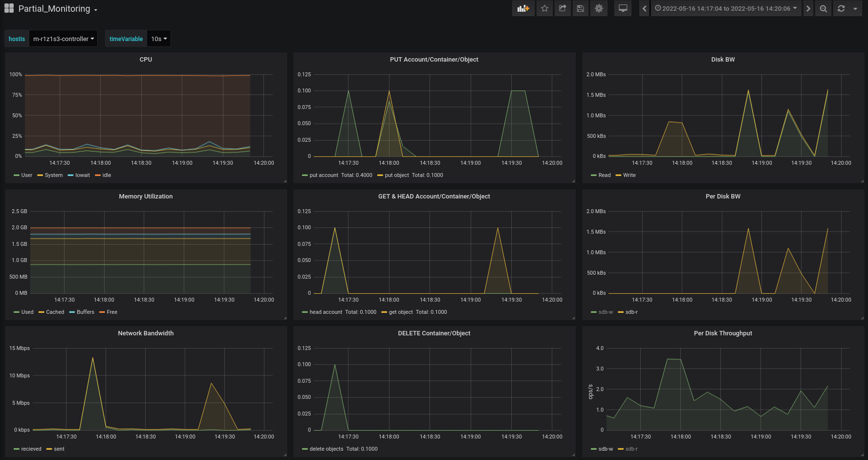Viewport: 868px width, 460px height.
Task: Toggle the idle series in CPU legend
Action: [107, 175]
